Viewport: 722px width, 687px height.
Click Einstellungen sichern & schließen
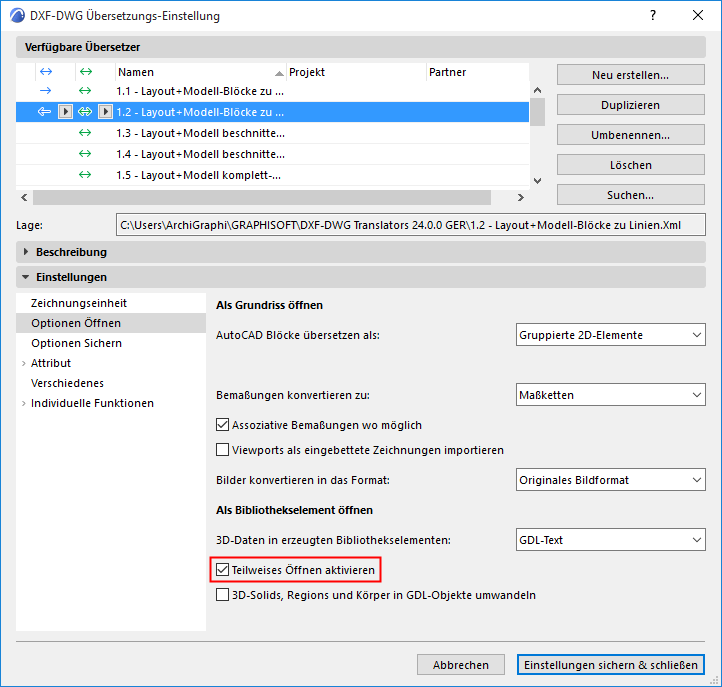click(x=611, y=665)
